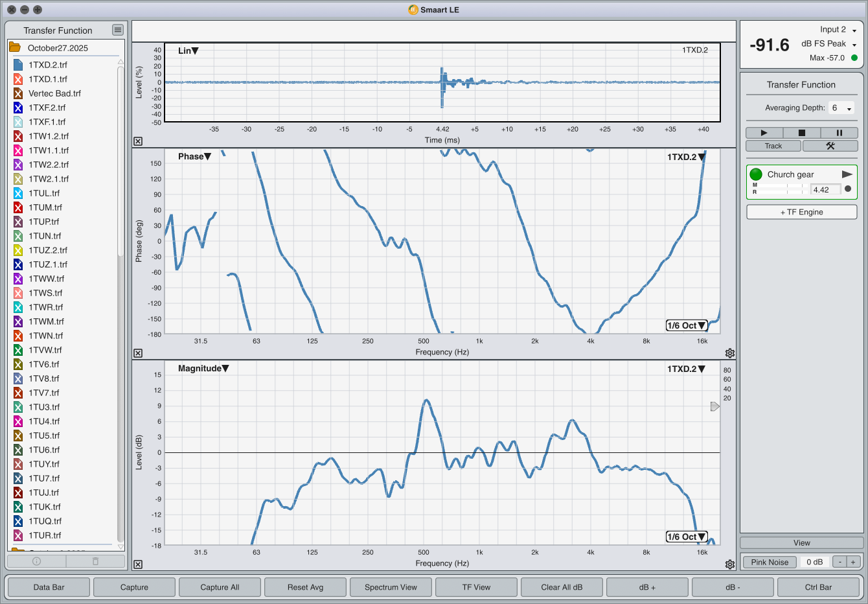Screen dimensions: 868x604
Task: Start Church gear engine with its play arrow
Action: click(x=846, y=174)
